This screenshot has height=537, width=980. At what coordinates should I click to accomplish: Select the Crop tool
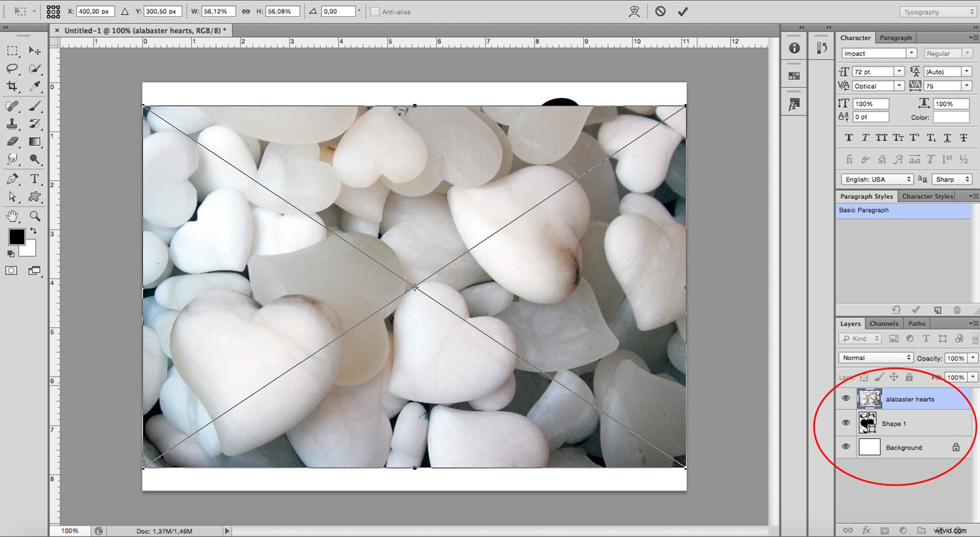[x=10, y=86]
